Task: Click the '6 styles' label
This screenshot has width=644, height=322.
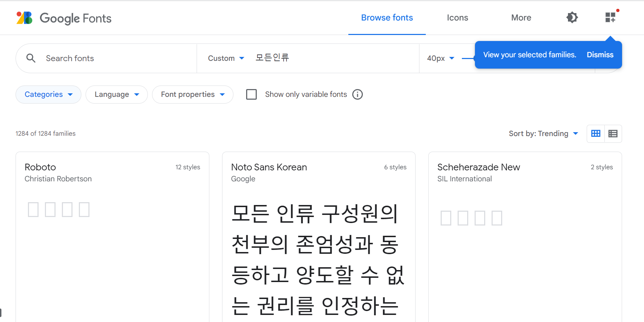Action: 395,167
